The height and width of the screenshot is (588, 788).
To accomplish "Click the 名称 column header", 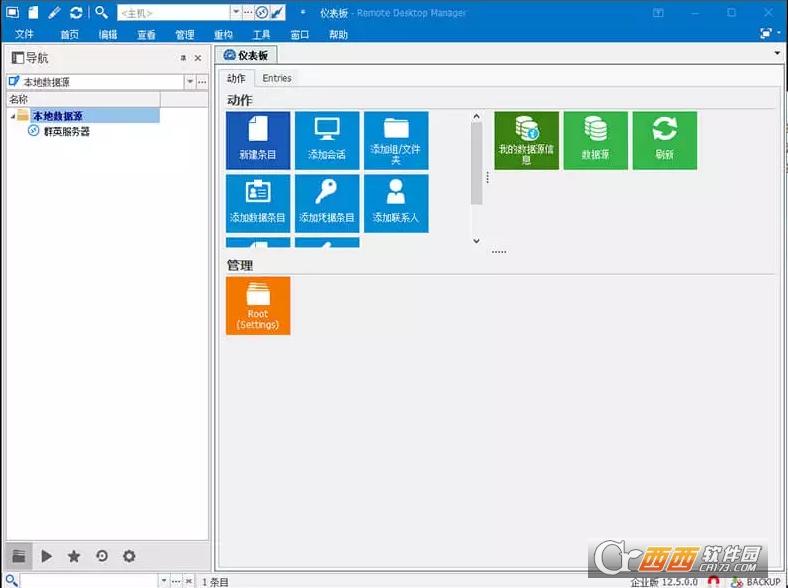I will coord(80,99).
